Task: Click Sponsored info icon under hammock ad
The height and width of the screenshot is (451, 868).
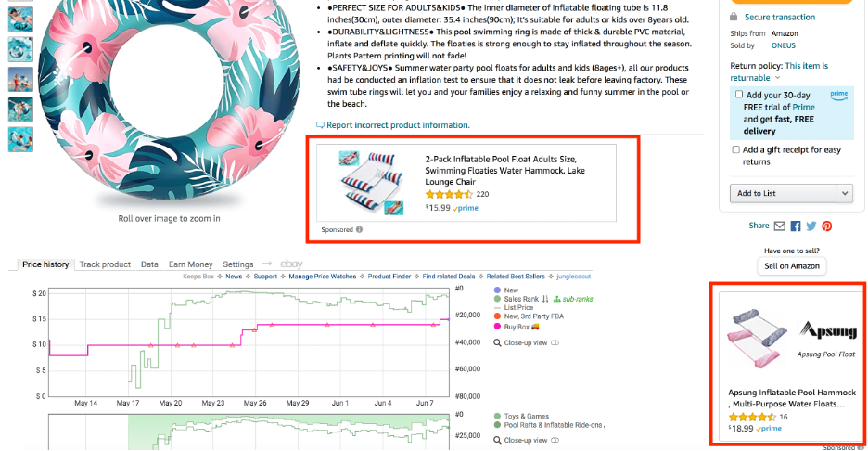Action: pos(359,229)
